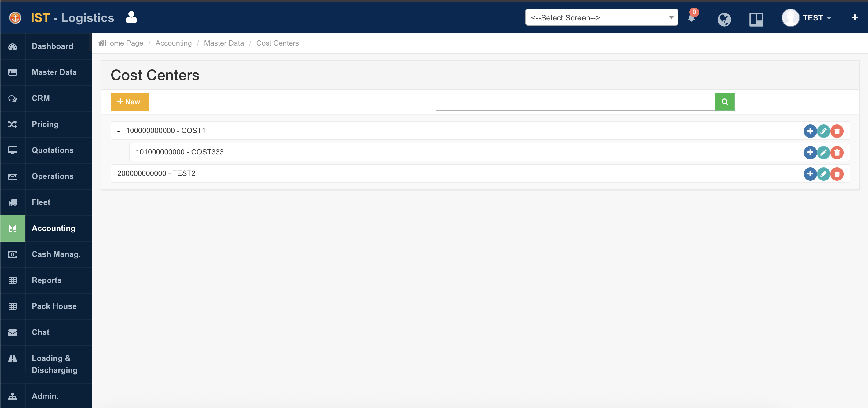
Task: Add child under COST1 with plus icon
Action: (810, 131)
